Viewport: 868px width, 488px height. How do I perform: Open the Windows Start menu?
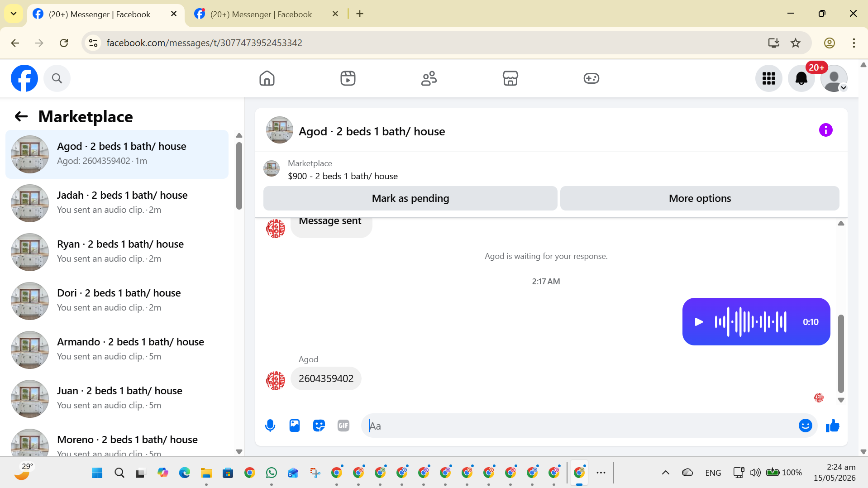point(97,473)
